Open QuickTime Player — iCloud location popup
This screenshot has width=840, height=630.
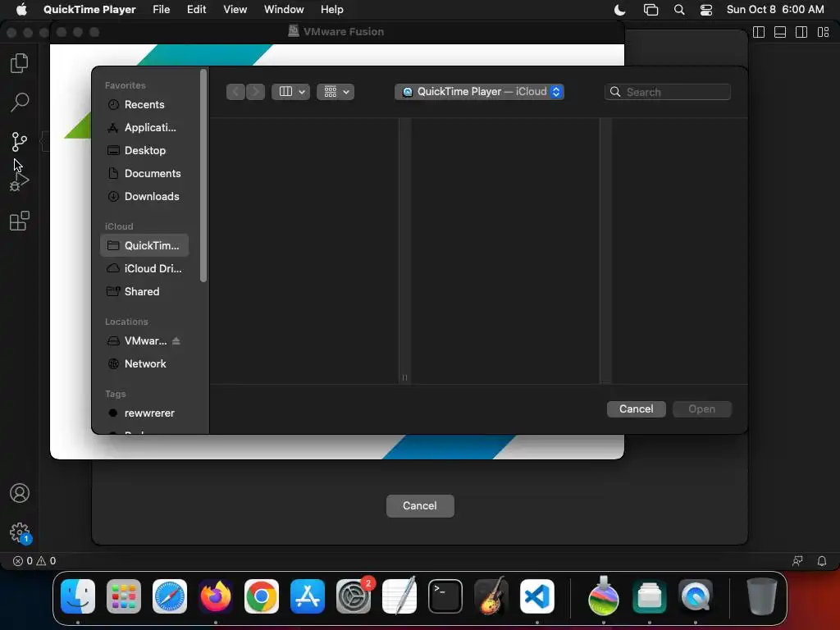[479, 92]
